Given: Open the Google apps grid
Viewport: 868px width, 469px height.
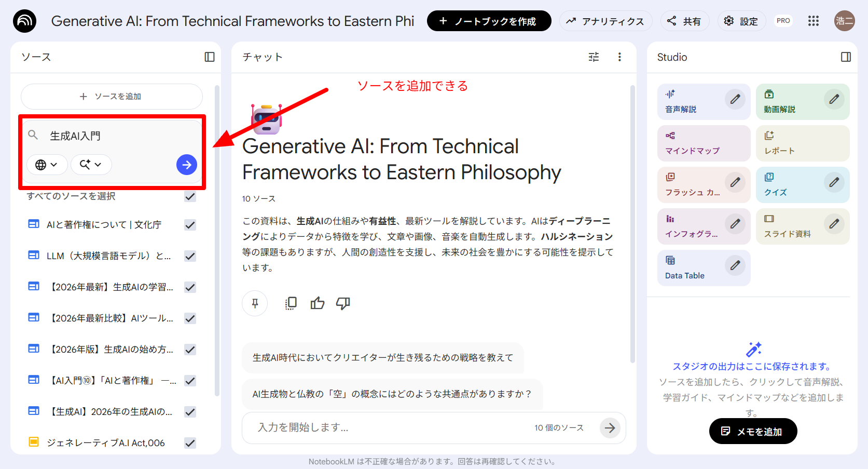Looking at the screenshot, I should coord(813,21).
